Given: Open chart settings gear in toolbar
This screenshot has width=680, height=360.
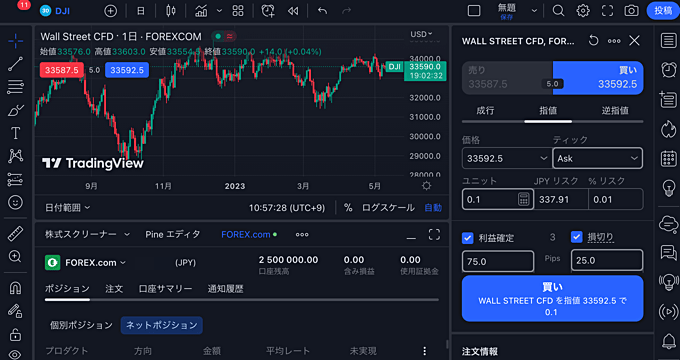Looking at the screenshot, I should pyautogui.click(x=583, y=11).
